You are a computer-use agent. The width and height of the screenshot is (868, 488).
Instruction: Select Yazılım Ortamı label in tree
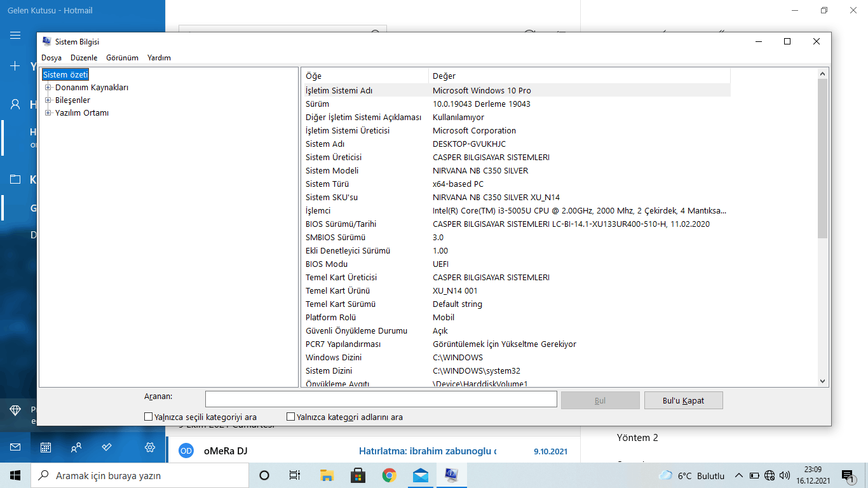pyautogui.click(x=82, y=113)
